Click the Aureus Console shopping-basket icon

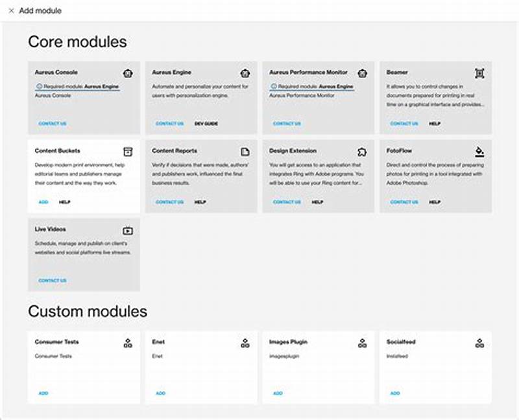point(128,73)
